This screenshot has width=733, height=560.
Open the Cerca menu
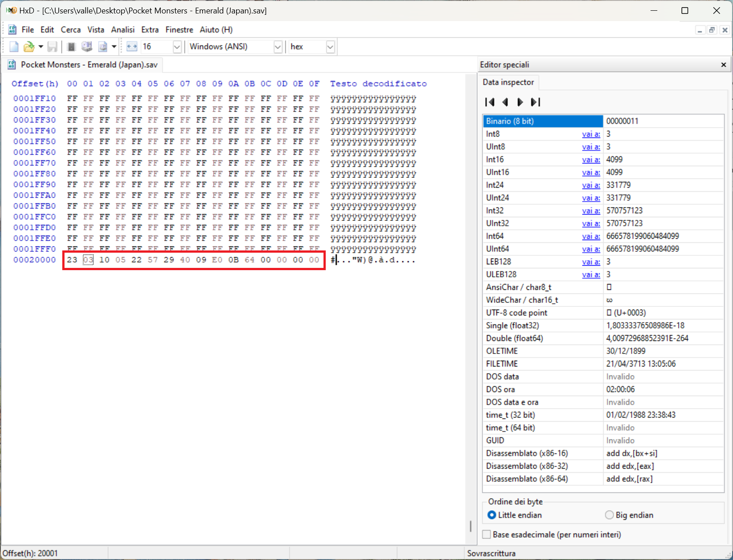point(71,30)
